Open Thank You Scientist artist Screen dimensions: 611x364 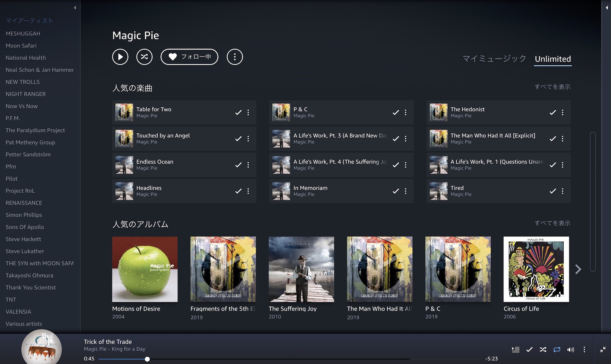(31, 288)
